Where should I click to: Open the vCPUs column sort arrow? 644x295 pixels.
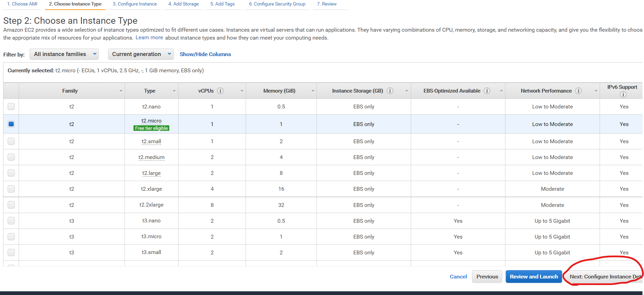coord(242,91)
